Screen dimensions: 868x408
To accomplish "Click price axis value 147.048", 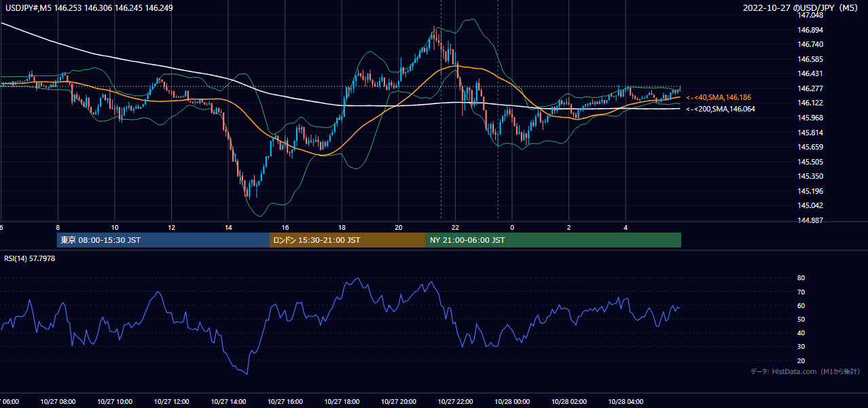I will (811, 15).
